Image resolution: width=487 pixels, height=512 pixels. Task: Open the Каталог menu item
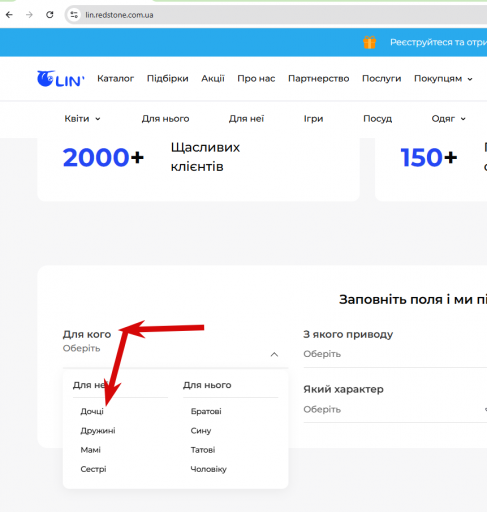pyautogui.click(x=115, y=78)
